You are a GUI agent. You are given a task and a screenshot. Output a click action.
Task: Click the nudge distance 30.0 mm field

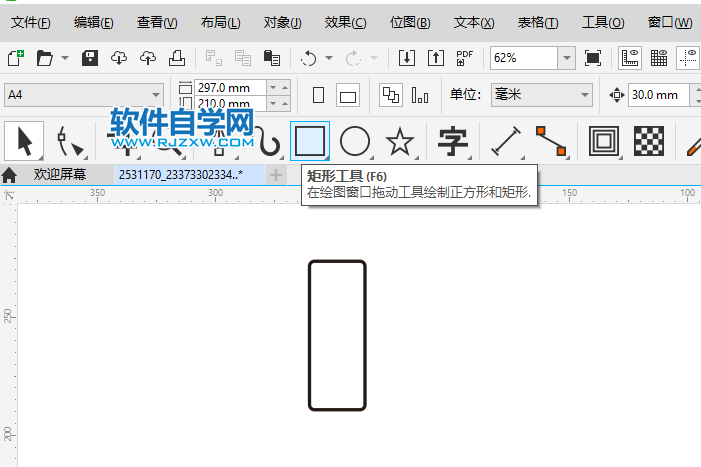658,95
